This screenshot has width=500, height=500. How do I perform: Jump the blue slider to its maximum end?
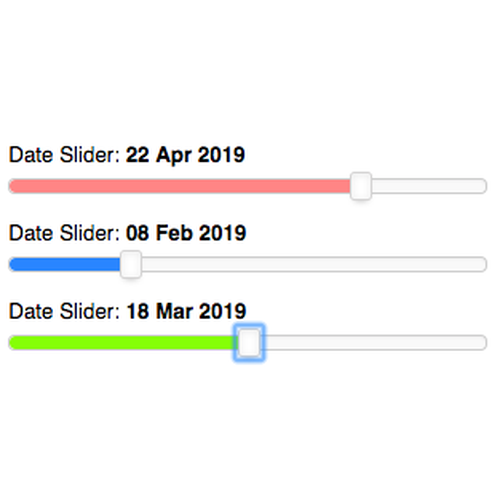[483, 264]
